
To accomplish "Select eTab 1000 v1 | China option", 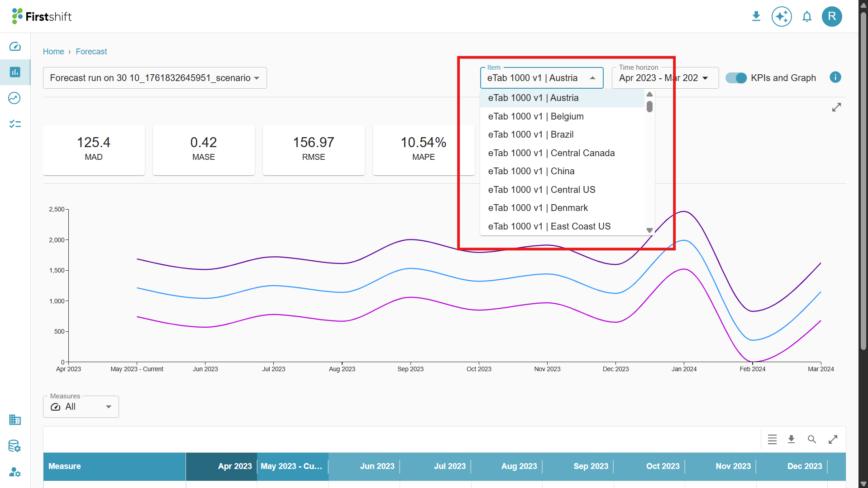I will pyautogui.click(x=562, y=171).
